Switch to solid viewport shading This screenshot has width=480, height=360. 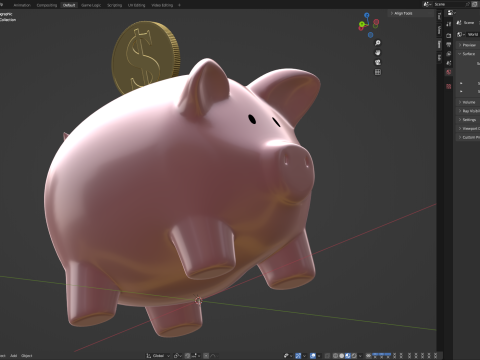(342, 356)
